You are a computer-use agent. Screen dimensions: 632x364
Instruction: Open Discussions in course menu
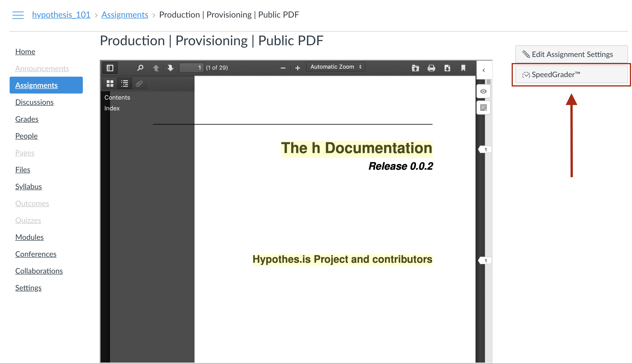(34, 102)
